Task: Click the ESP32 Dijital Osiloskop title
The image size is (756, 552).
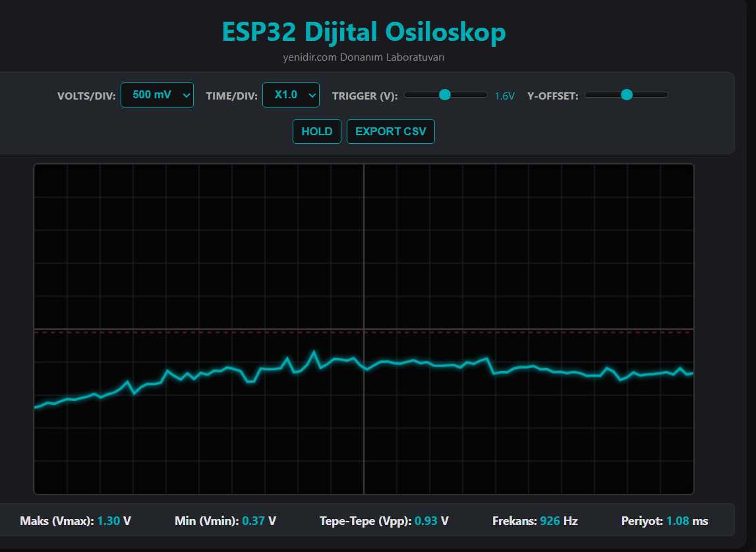Action: click(x=364, y=32)
